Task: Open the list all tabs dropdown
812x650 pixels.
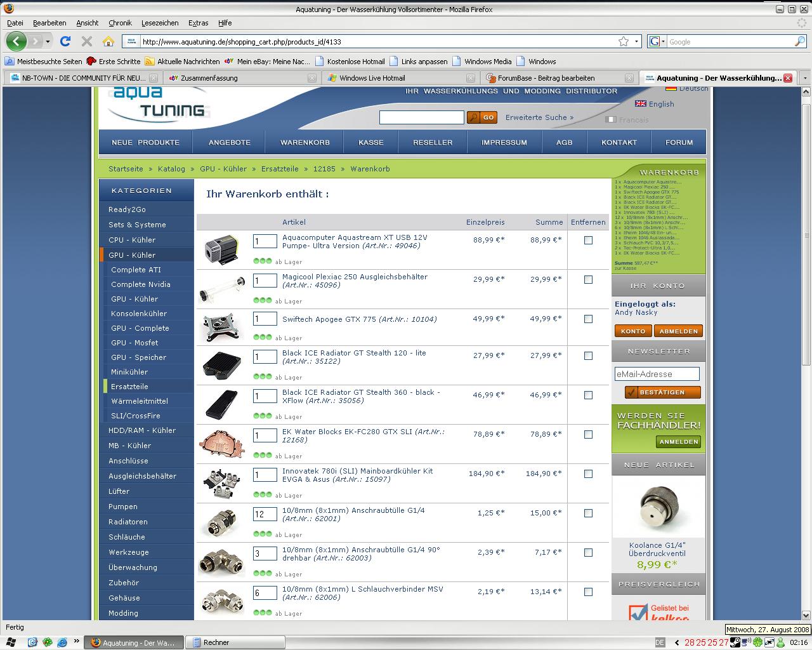Action: point(804,78)
